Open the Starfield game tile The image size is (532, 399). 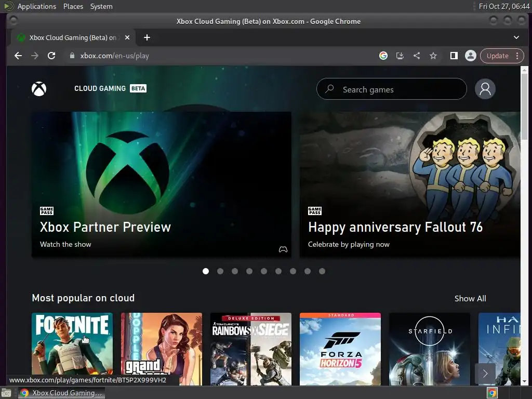(x=430, y=349)
